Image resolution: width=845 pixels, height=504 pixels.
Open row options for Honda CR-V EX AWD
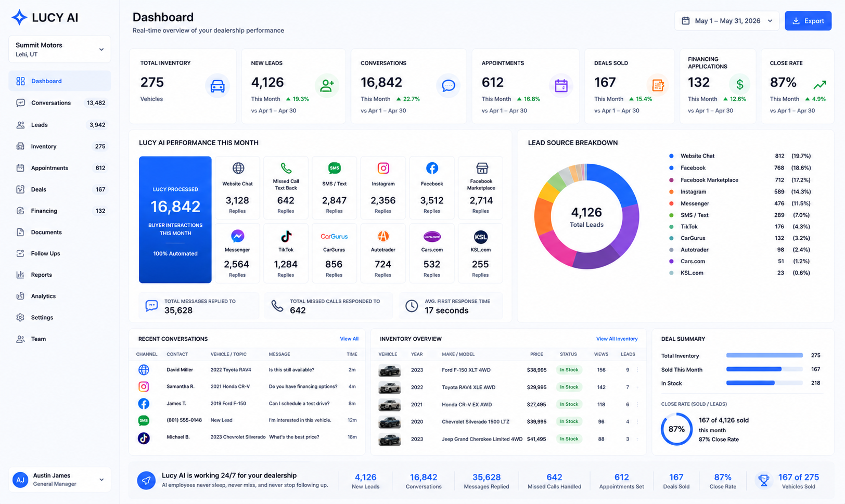(x=637, y=404)
